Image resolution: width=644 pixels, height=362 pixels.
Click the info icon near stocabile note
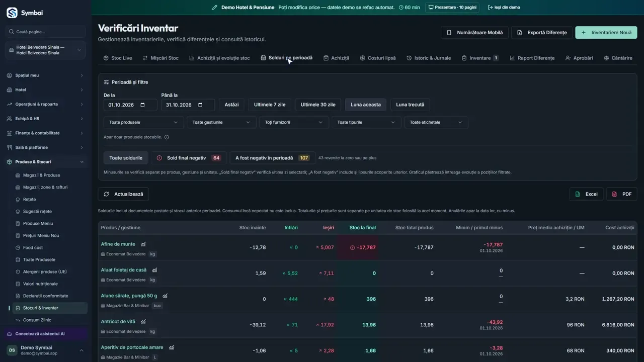[x=167, y=137]
